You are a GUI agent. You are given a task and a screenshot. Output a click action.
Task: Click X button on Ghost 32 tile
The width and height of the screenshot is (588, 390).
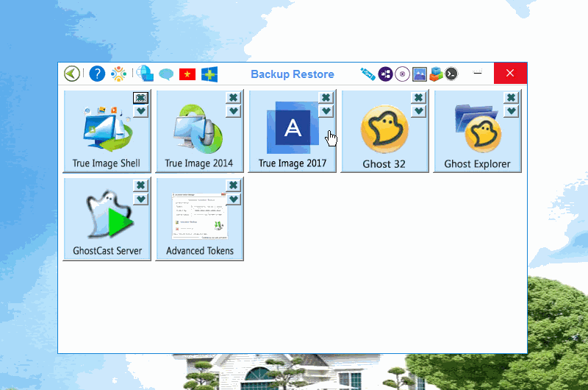[x=418, y=98]
